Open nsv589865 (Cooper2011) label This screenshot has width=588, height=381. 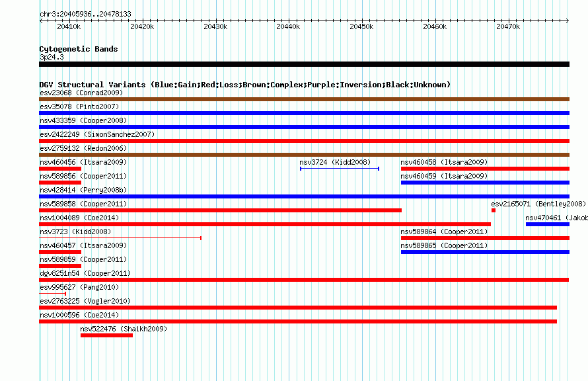[x=444, y=245]
